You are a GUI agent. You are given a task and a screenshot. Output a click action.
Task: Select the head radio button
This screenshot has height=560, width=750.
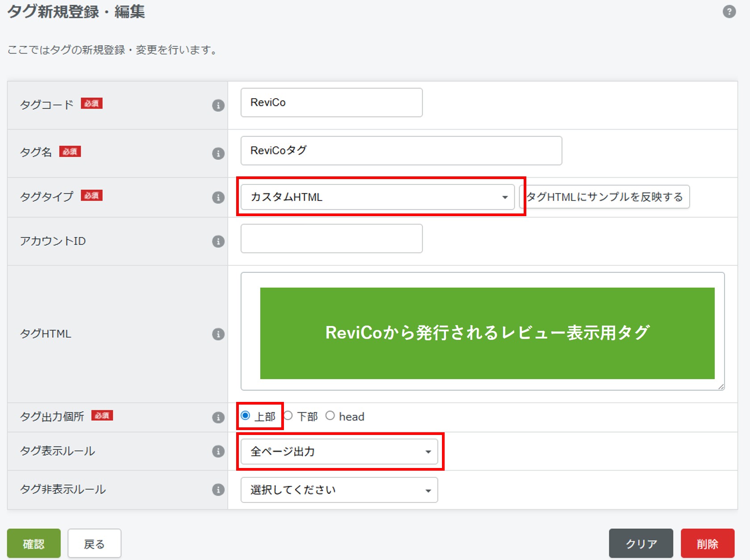(331, 416)
